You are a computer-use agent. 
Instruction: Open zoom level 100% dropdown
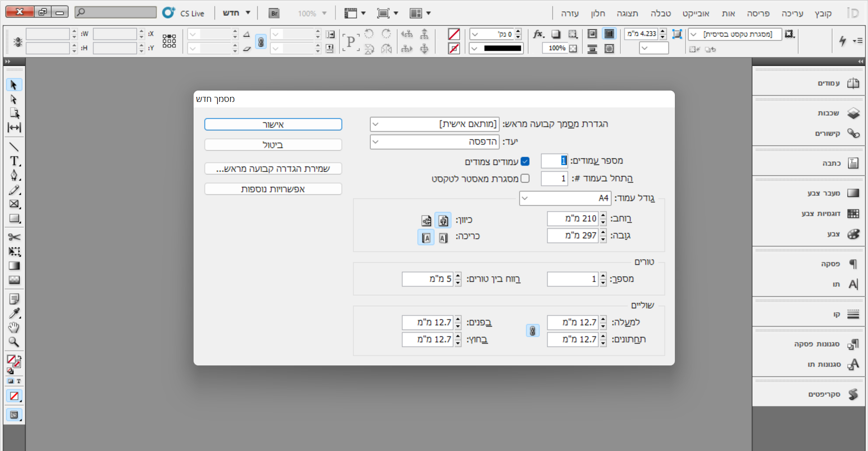coord(313,14)
